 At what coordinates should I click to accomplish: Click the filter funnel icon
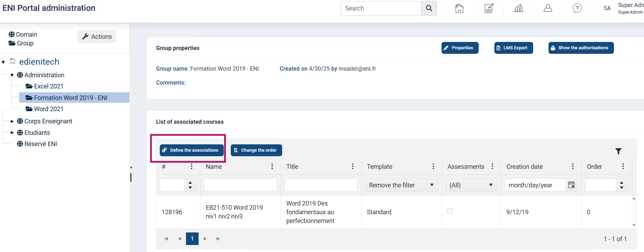pyautogui.click(x=618, y=151)
